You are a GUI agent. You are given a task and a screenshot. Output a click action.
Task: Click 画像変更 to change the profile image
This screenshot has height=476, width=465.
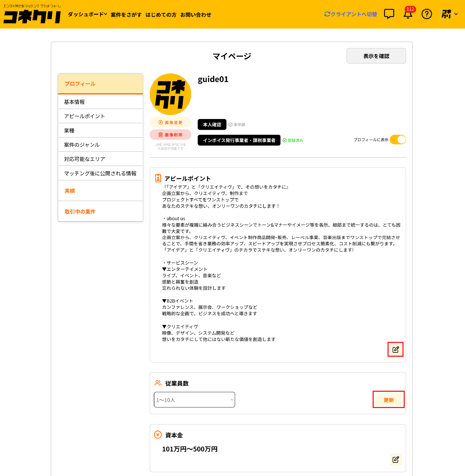(170, 123)
